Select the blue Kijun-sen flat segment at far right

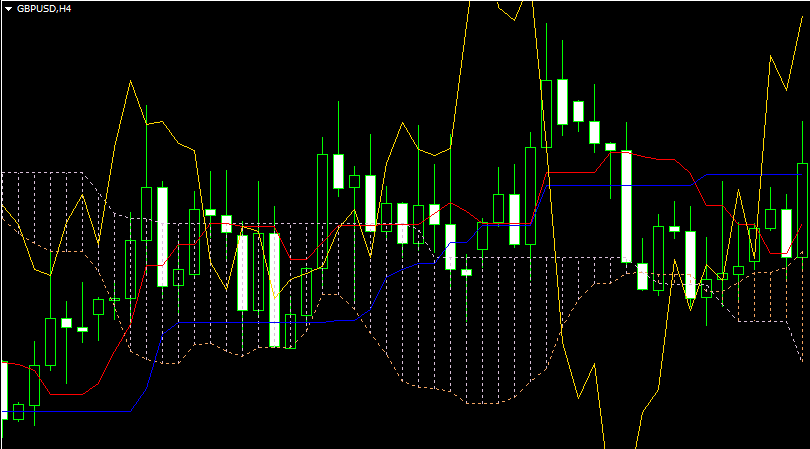pyautogui.click(x=750, y=174)
